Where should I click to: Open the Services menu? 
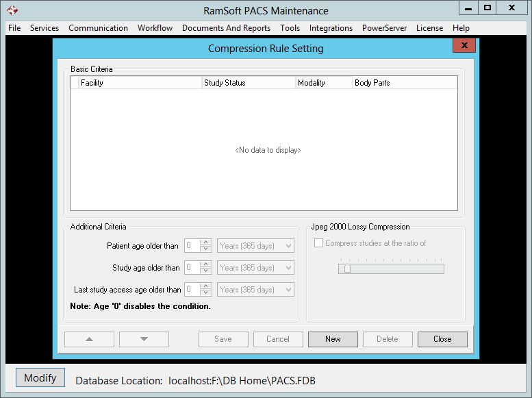point(45,28)
